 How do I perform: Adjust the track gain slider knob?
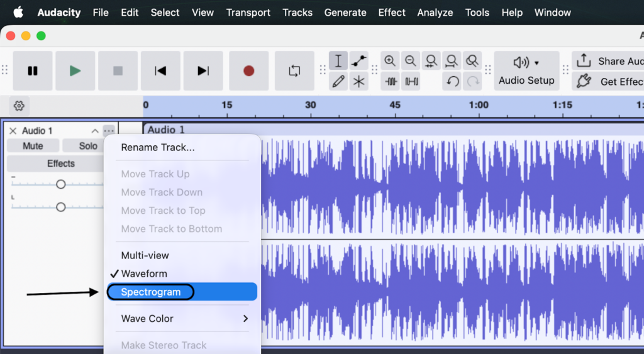click(x=61, y=184)
